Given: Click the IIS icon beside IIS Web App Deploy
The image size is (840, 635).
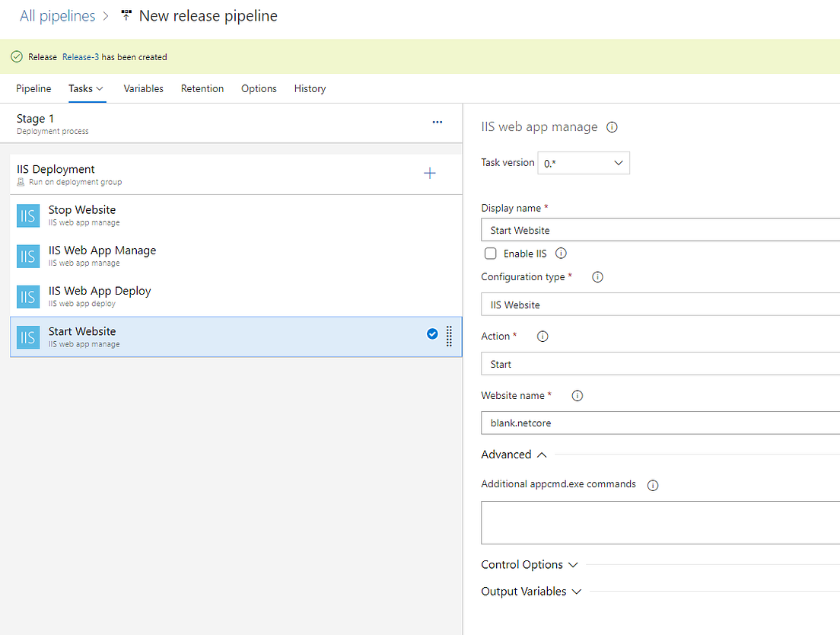Looking at the screenshot, I should point(28,296).
